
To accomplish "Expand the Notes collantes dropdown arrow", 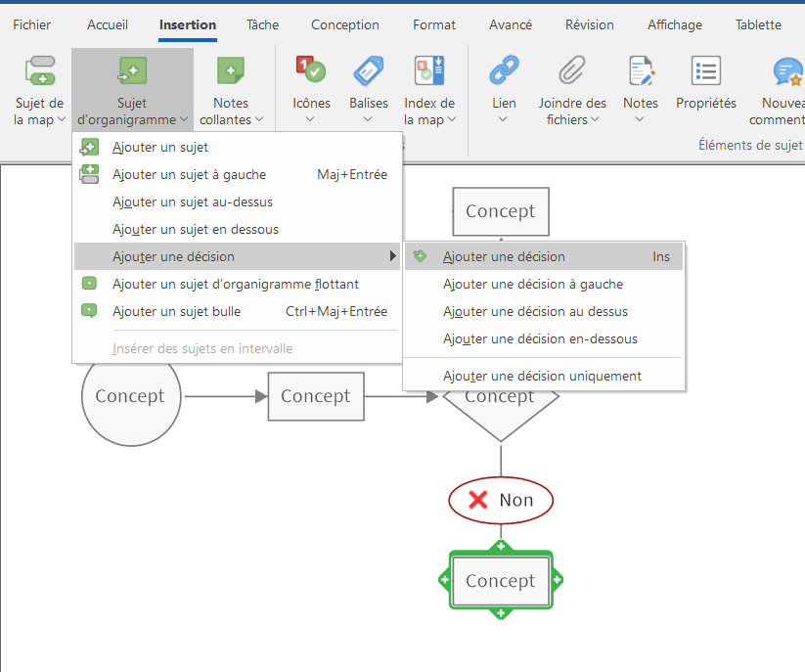I will point(259,120).
